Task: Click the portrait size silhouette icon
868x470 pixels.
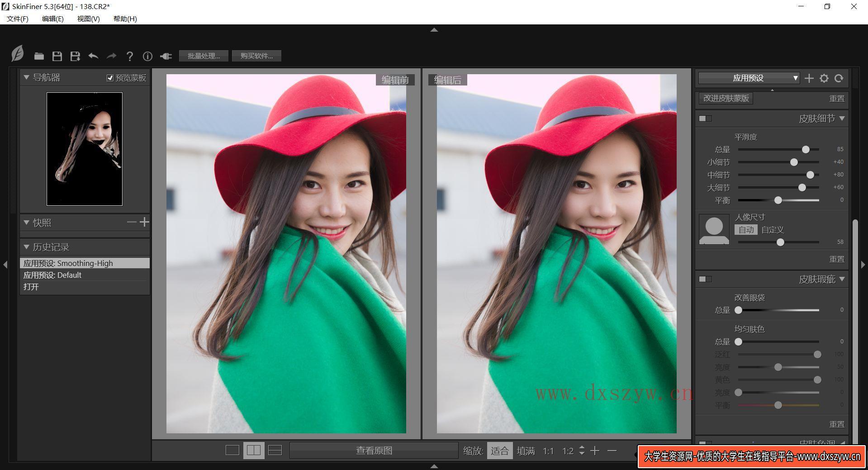Action: coord(714,229)
